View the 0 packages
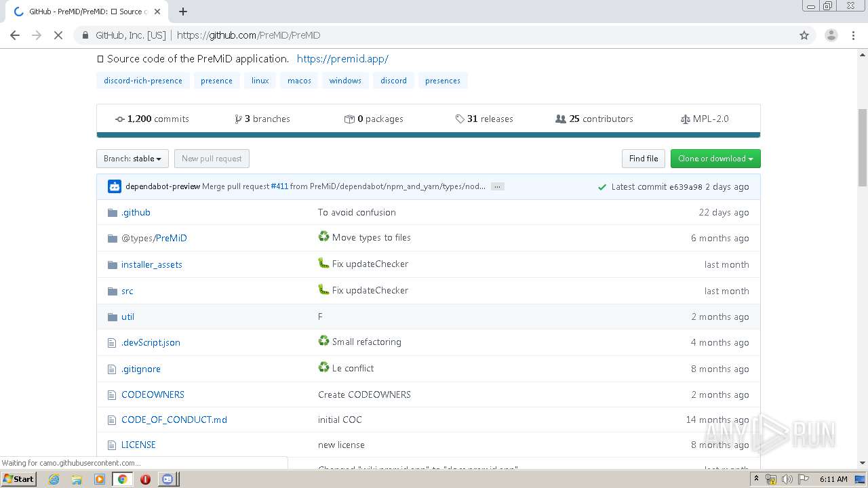Image resolution: width=868 pixels, height=488 pixels. click(374, 119)
